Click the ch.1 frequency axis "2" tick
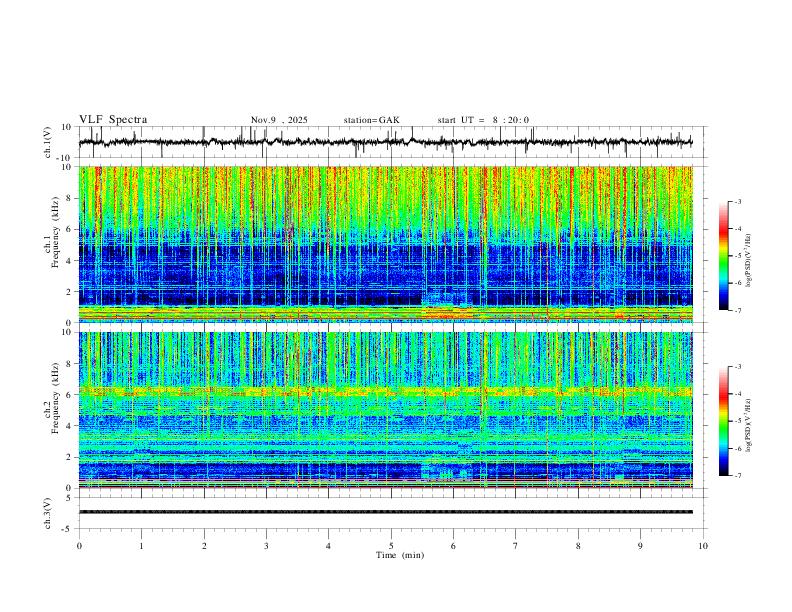792x612 pixels. (x=70, y=292)
